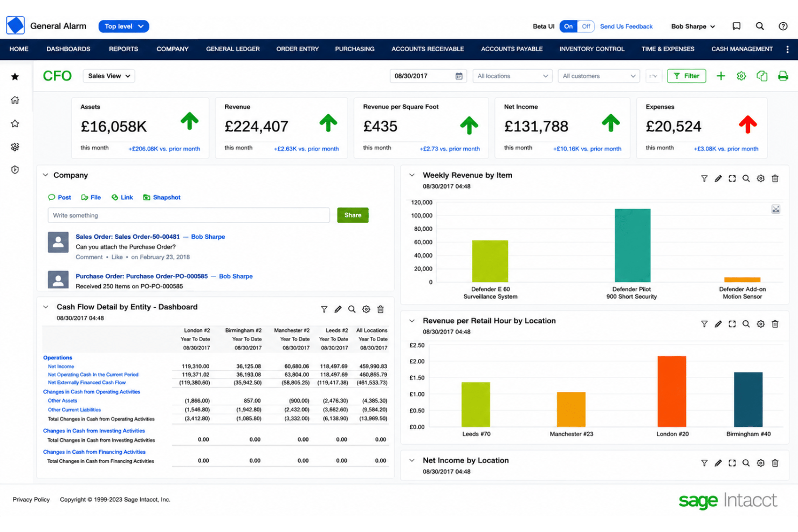Screen dimensions: 798x532
Task: Open the Inventory Control menu
Action: click(x=591, y=49)
